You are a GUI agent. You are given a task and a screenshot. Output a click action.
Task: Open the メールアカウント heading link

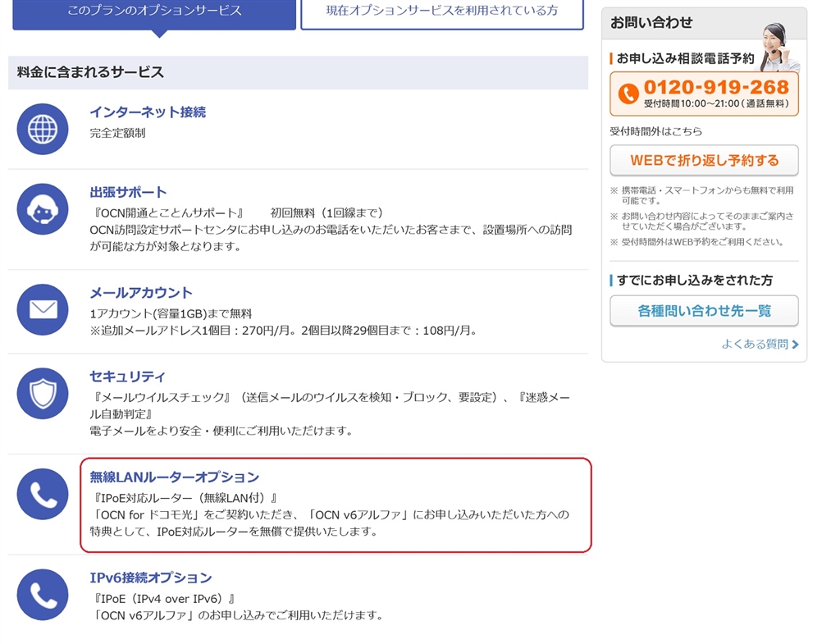141,293
